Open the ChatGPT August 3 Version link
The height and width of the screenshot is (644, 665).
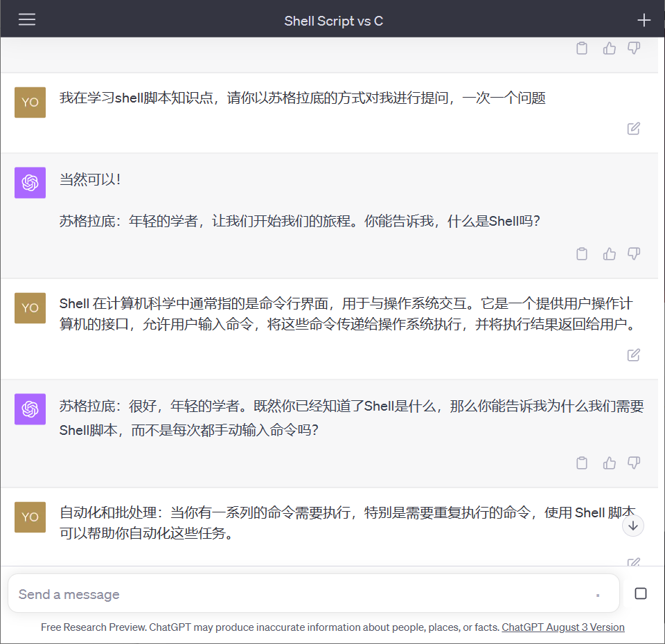tap(562, 627)
